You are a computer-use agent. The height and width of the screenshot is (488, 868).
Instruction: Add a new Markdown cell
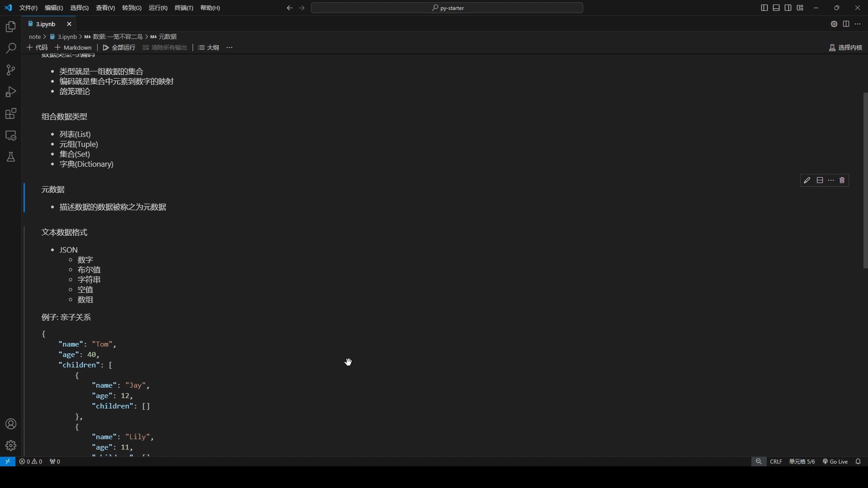[x=73, y=47]
